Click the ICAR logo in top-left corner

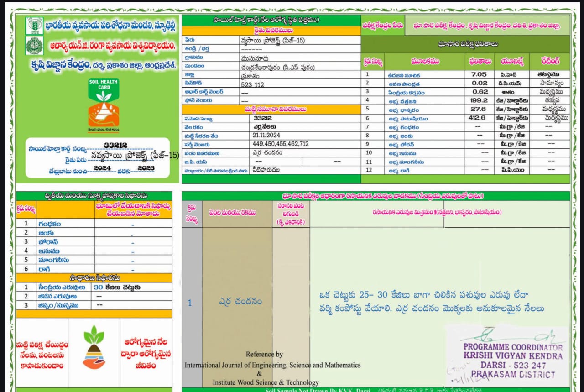[32, 26]
